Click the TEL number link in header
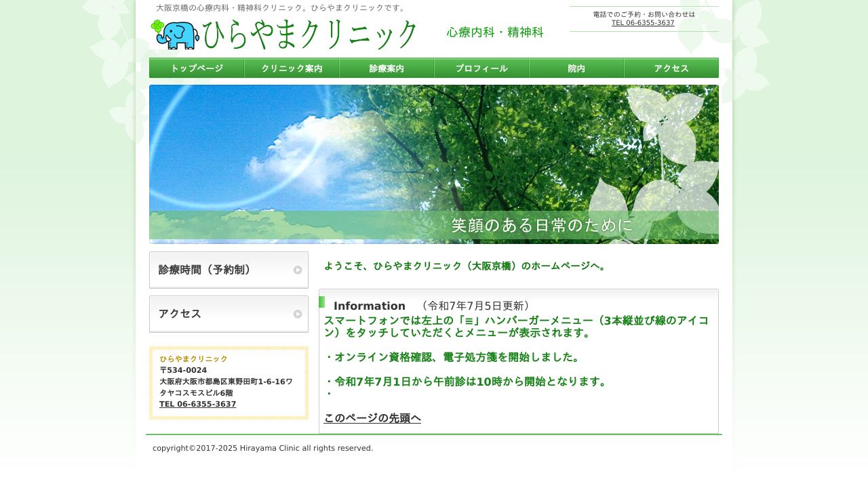The height and width of the screenshot is (488, 868). [643, 23]
